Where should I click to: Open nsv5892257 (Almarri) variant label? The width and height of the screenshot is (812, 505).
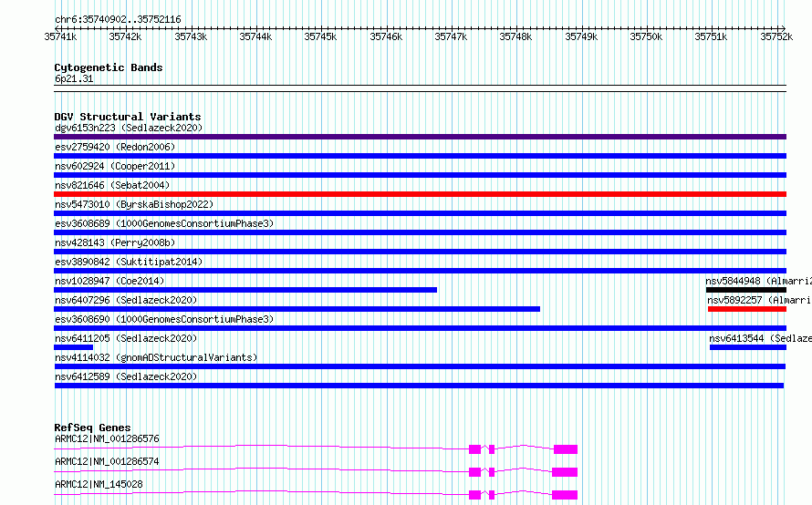click(760, 300)
